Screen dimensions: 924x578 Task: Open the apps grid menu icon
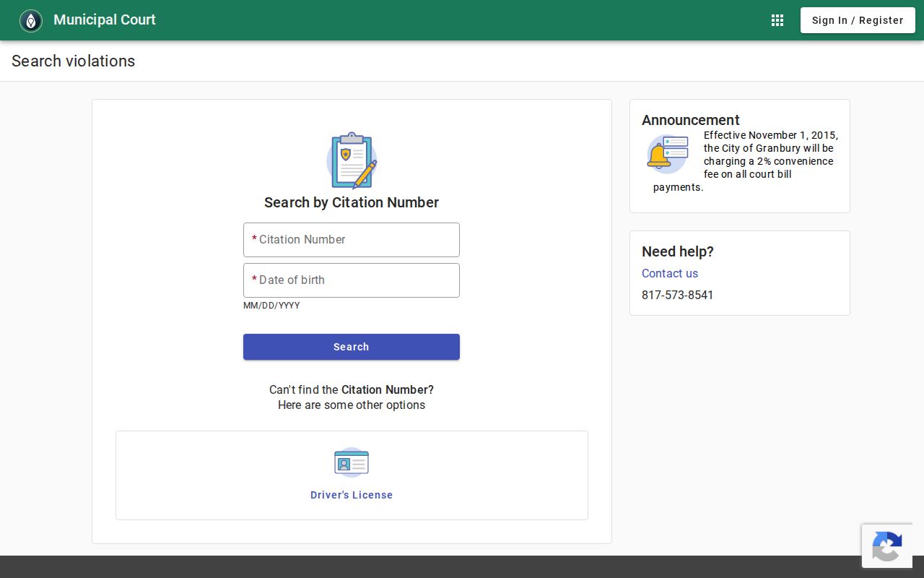[x=777, y=20]
